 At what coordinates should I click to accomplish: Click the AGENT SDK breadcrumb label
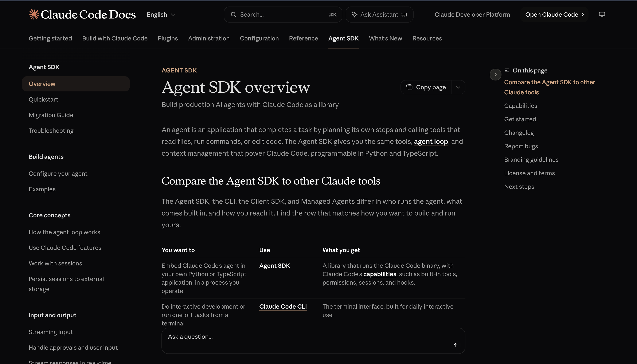point(179,70)
